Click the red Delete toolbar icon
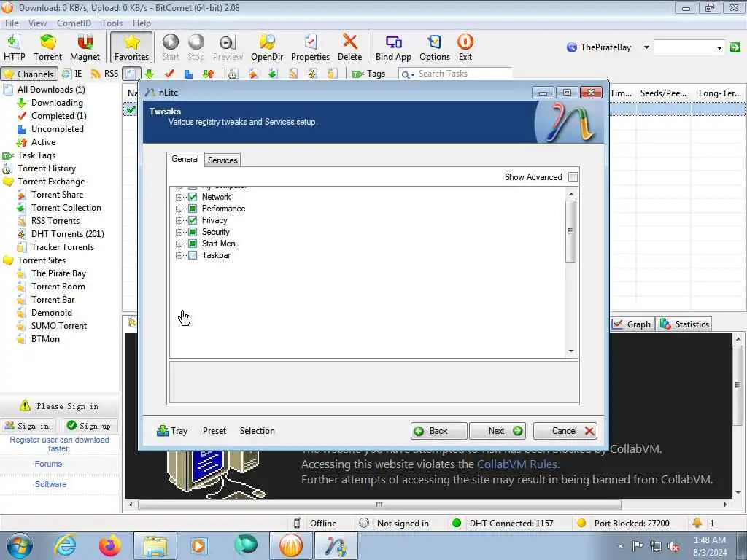The width and height of the screenshot is (747, 560). pos(349,47)
